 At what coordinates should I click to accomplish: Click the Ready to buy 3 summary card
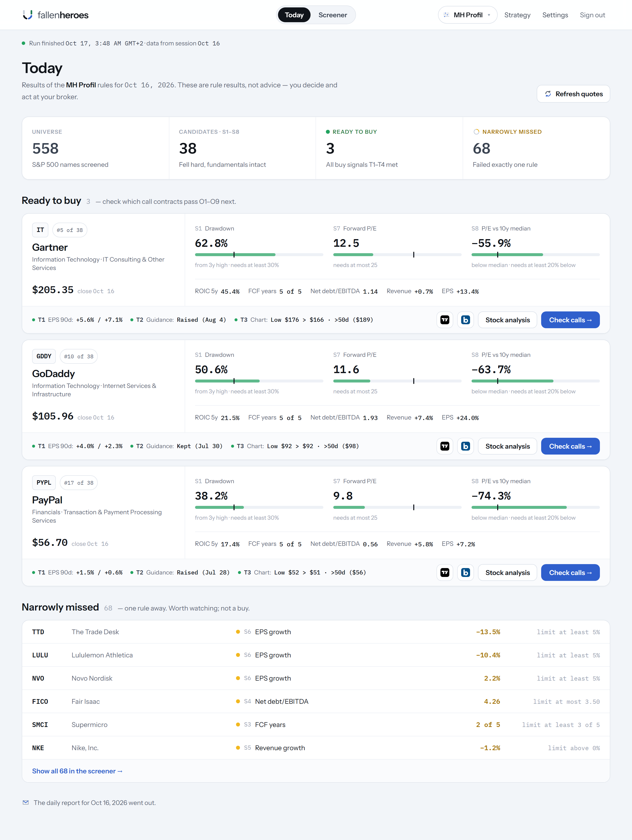(389, 148)
